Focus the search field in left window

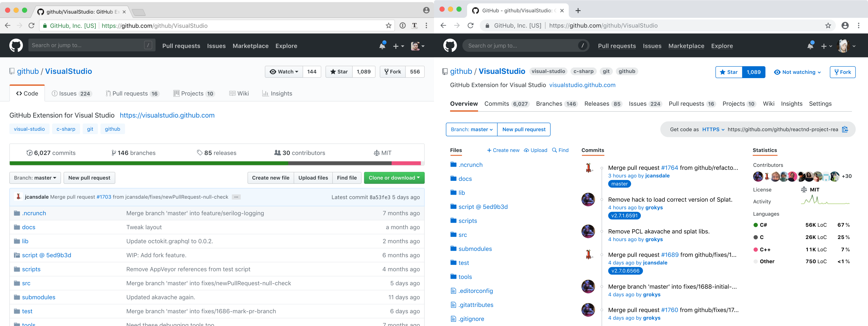coord(88,45)
